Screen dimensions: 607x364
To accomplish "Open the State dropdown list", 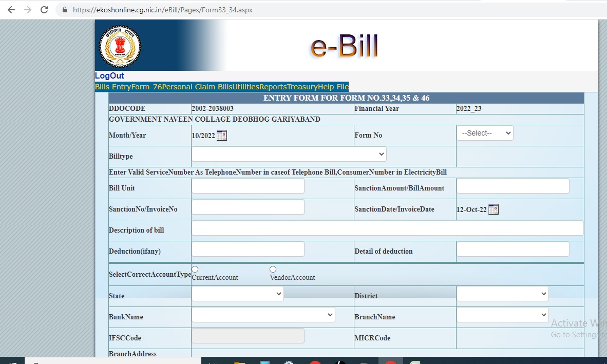I will 237,294.
